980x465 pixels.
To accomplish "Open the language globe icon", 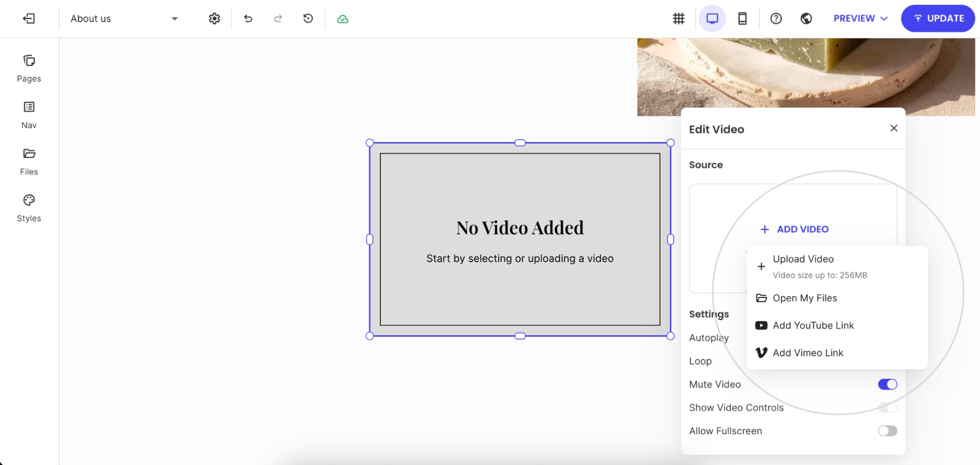I will (806, 19).
